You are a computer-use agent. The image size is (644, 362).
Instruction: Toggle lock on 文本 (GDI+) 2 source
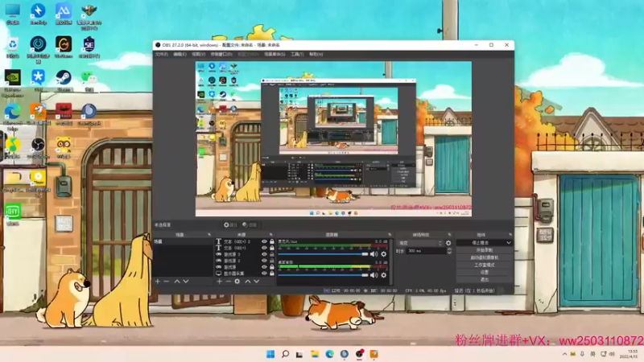click(271, 242)
